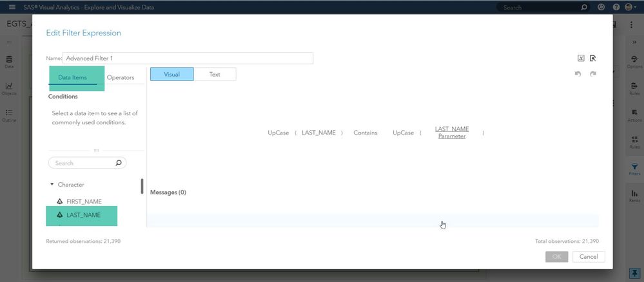This screenshot has width=644, height=282.
Task: Click the Messages (0) heading
Action: click(168, 192)
